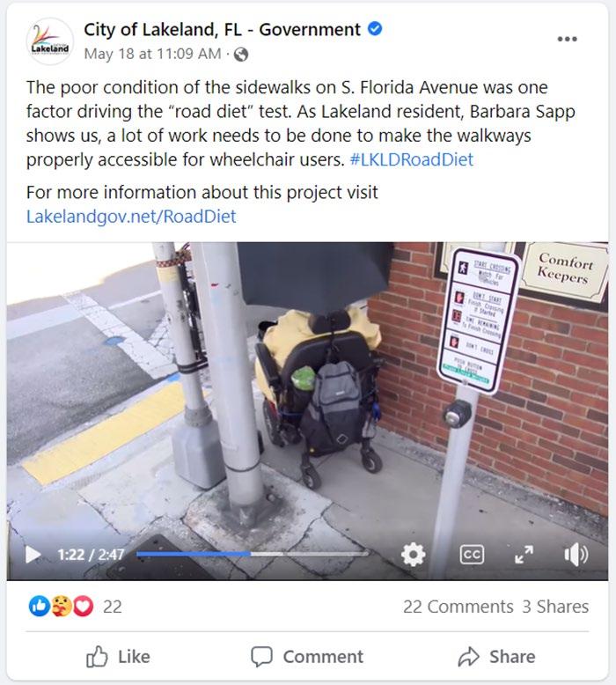The image size is (616, 685).
Task: Seek using the video progress bar
Action: pos(253,554)
